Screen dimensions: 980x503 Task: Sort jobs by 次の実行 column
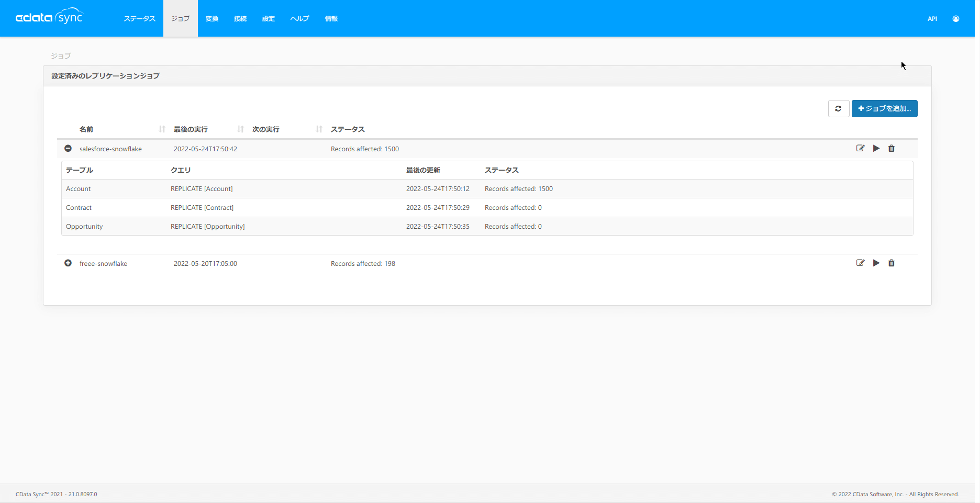click(319, 129)
